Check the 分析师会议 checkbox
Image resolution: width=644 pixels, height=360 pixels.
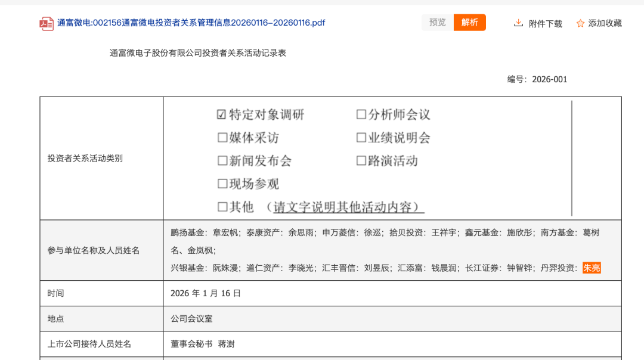360,114
